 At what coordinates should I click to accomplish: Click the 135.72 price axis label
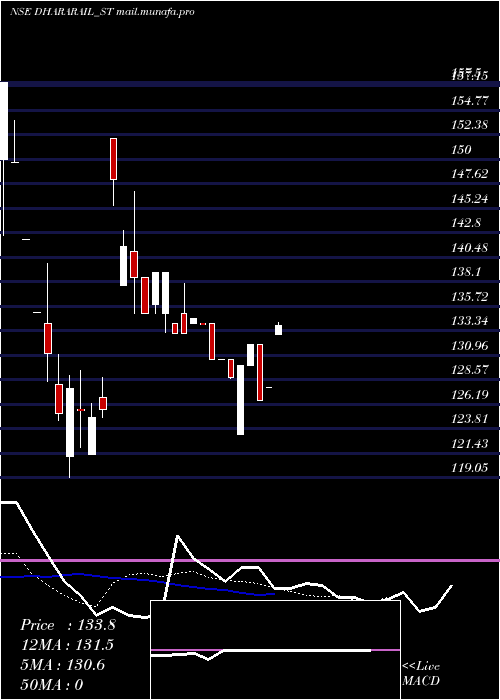tap(469, 296)
